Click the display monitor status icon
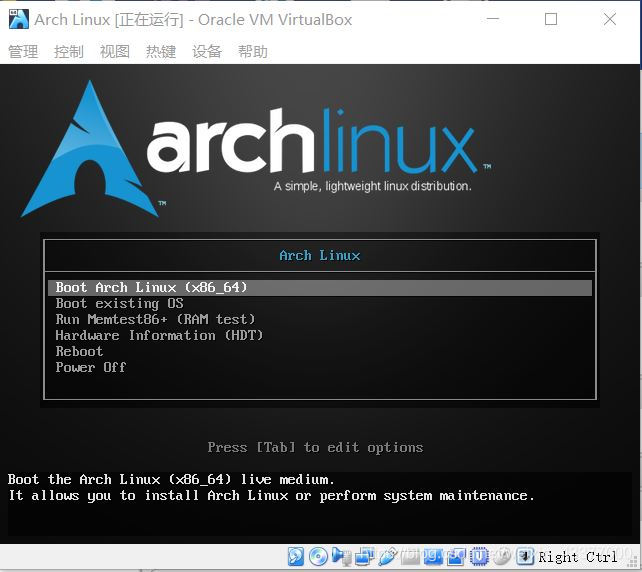The height and width of the screenshot is (572, 642). tap(433, 556)
